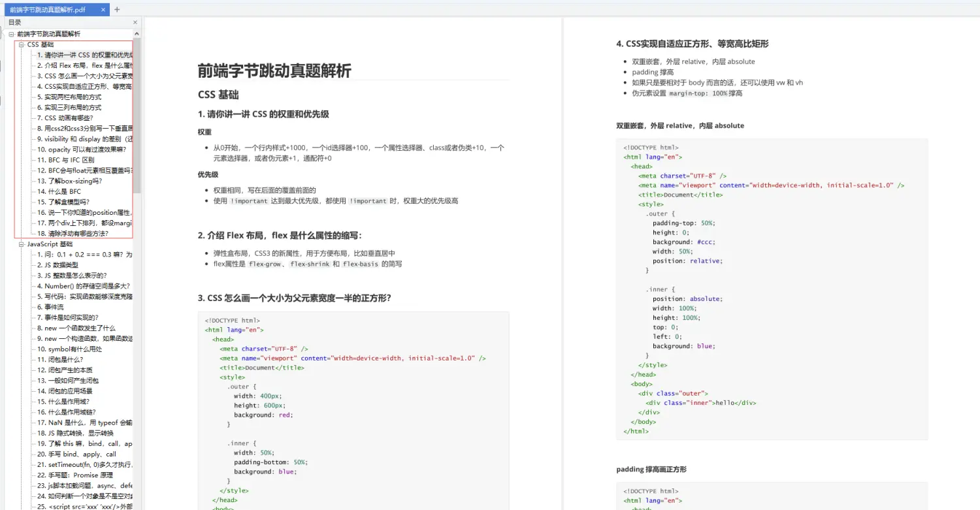Click heading 4. CSS实现自适应正方形、等宽高比矩形
Screen dimensions: 980x510
693,44
